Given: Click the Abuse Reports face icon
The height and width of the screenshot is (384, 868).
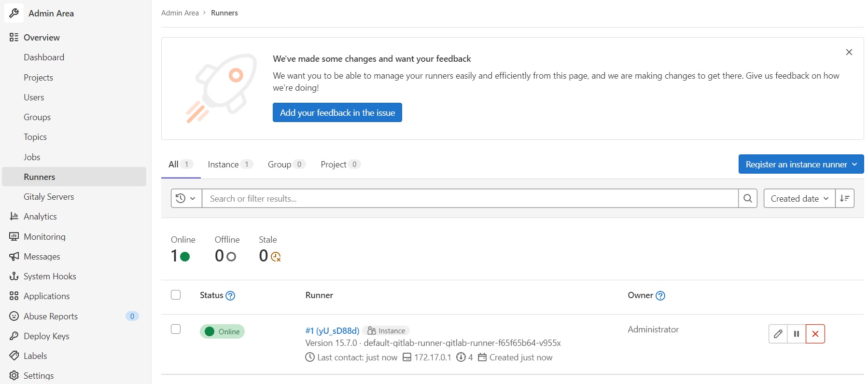Looking at the screenshot, I should [14, 316].
